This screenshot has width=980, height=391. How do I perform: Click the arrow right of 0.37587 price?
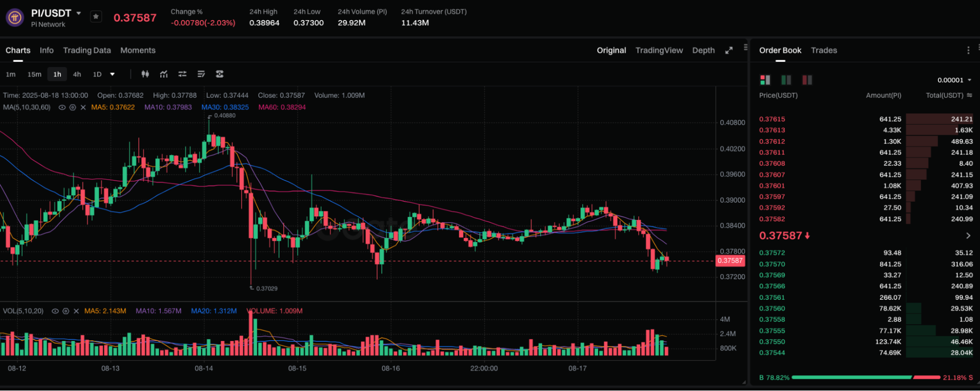coord(968,236)
